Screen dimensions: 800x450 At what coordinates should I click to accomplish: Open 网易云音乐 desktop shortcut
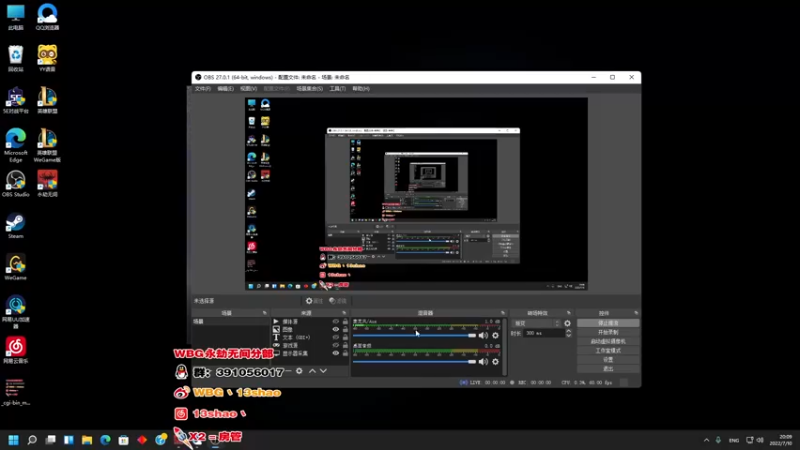15,351
